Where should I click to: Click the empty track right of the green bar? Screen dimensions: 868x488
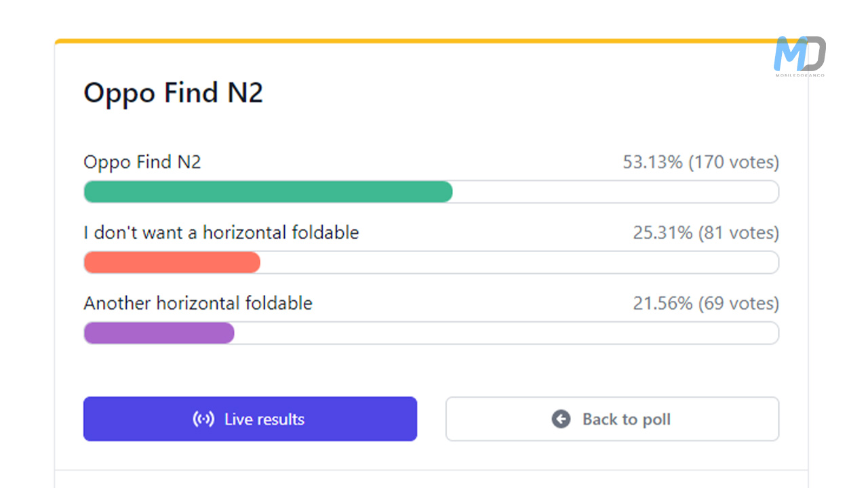[614, 192]
